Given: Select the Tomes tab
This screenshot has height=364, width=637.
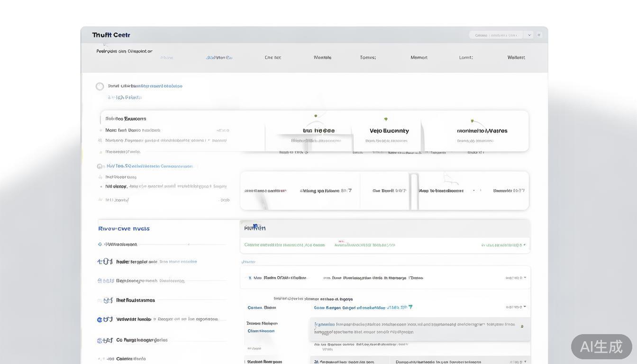Looking at the screenshot, I should click(368, 57).
